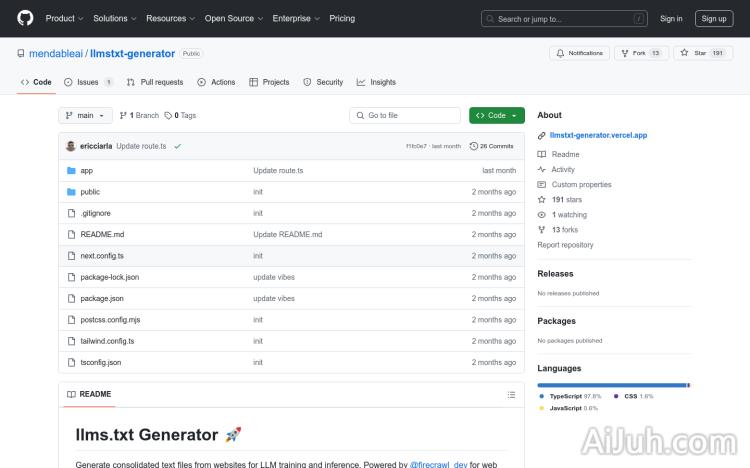Click the Sign up button
The height and width of the screenshot is (468, 750).
tap(714, 18)
